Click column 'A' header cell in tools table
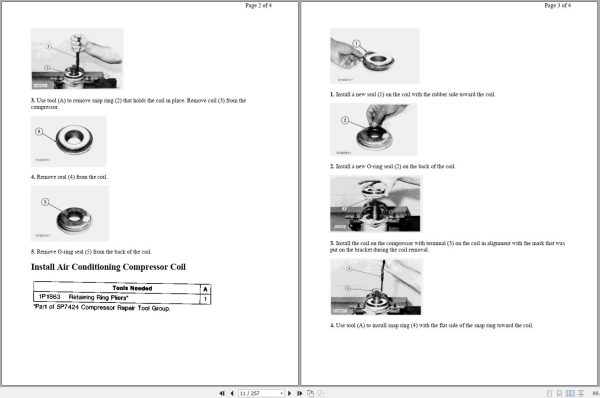Screen dimensions: 600x398 pos(205,289)
